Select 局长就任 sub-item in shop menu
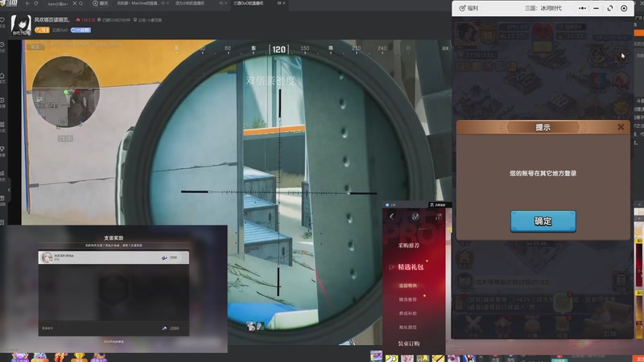The height and width of the screenshot is (362, 644). [408, 327]
